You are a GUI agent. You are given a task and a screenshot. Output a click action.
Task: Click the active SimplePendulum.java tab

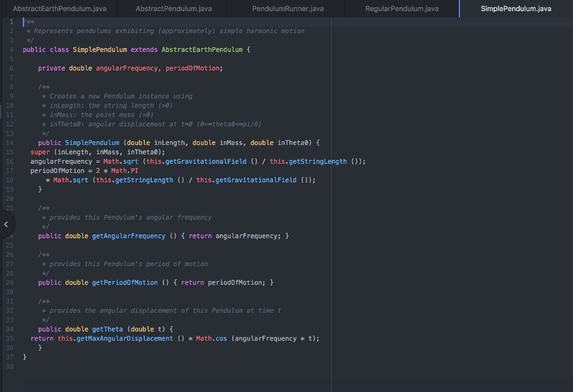(x=515, y=9)
